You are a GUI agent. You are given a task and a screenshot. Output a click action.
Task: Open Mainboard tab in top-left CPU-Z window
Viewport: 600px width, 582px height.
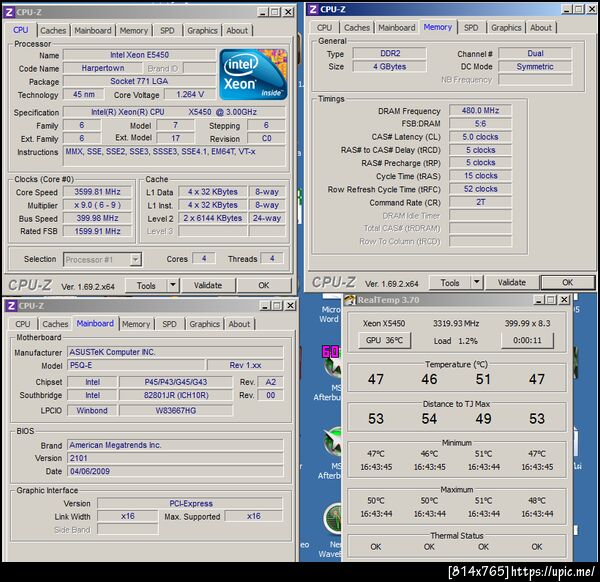[x=93, y=30]
